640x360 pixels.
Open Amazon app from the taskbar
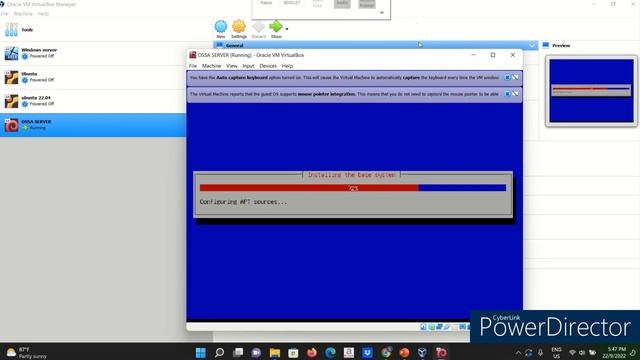point(349,353)
